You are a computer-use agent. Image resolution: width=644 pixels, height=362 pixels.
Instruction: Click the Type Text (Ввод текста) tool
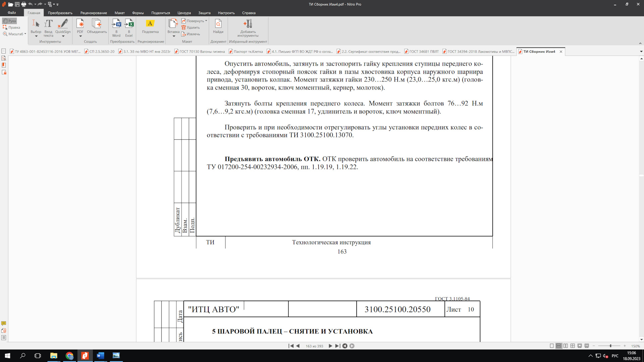pyautogui.click(x=48, y=28)
